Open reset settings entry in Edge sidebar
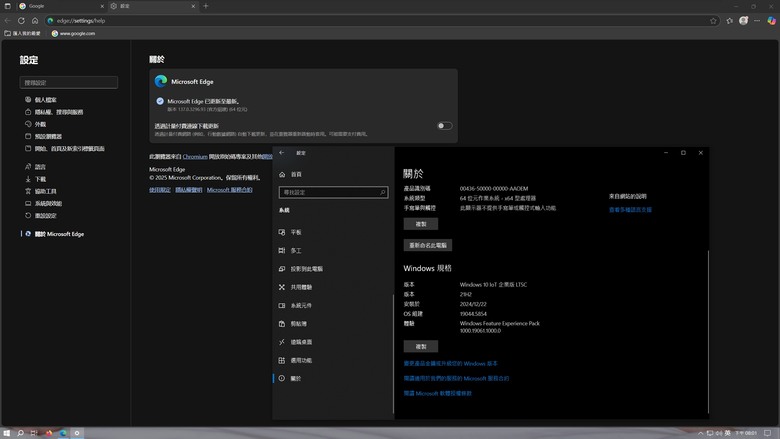This screenshot has width=780, height=439. [41, 216]
